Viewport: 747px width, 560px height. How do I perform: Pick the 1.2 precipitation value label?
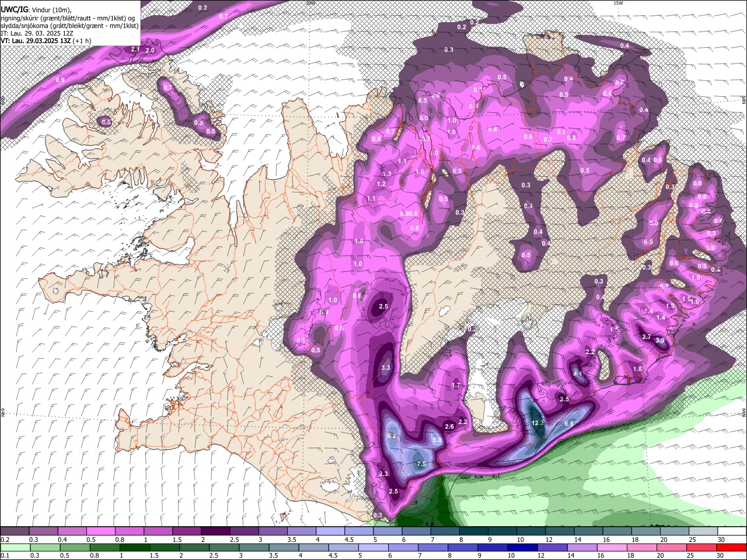point(382,184)
